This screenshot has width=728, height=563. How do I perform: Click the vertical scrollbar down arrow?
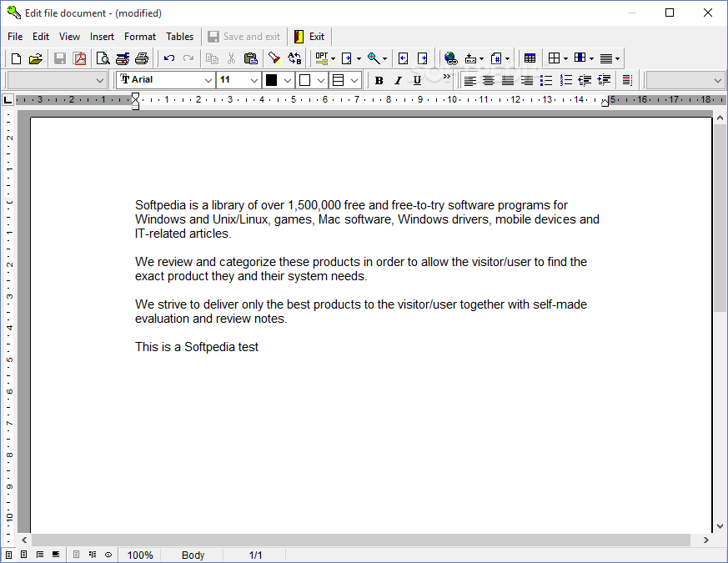pos(720,525)
